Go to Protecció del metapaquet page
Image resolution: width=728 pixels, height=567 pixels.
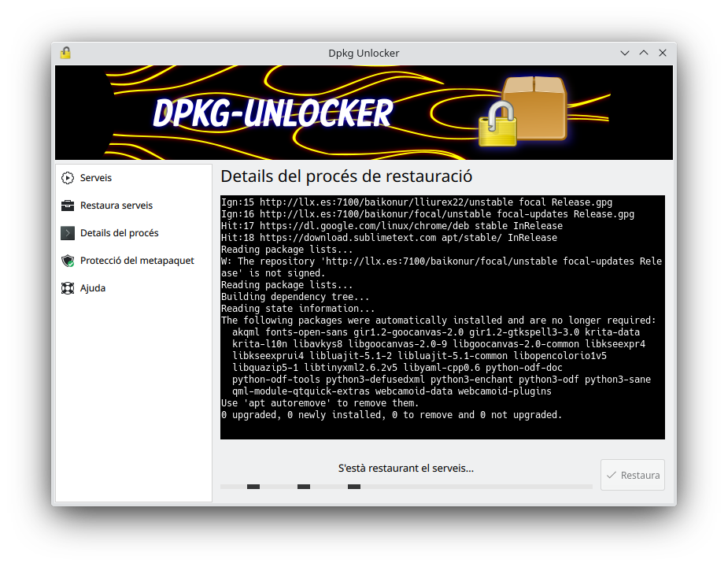coord(137,261)
